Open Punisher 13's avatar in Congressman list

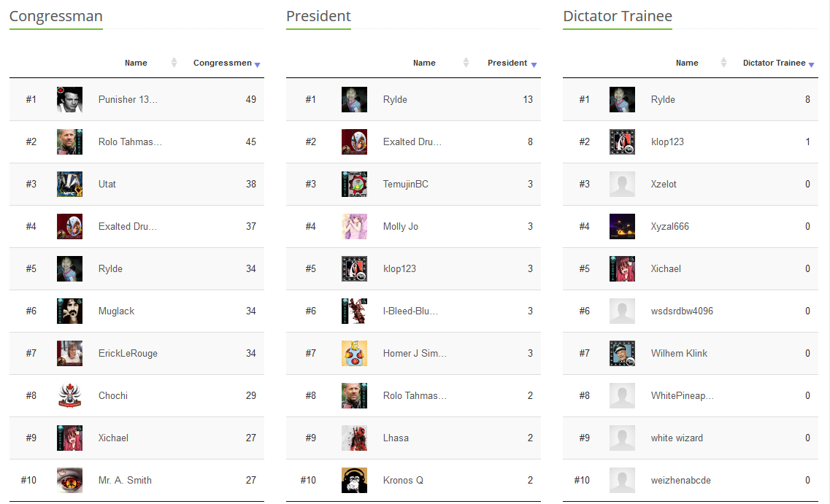coord(69,99)
